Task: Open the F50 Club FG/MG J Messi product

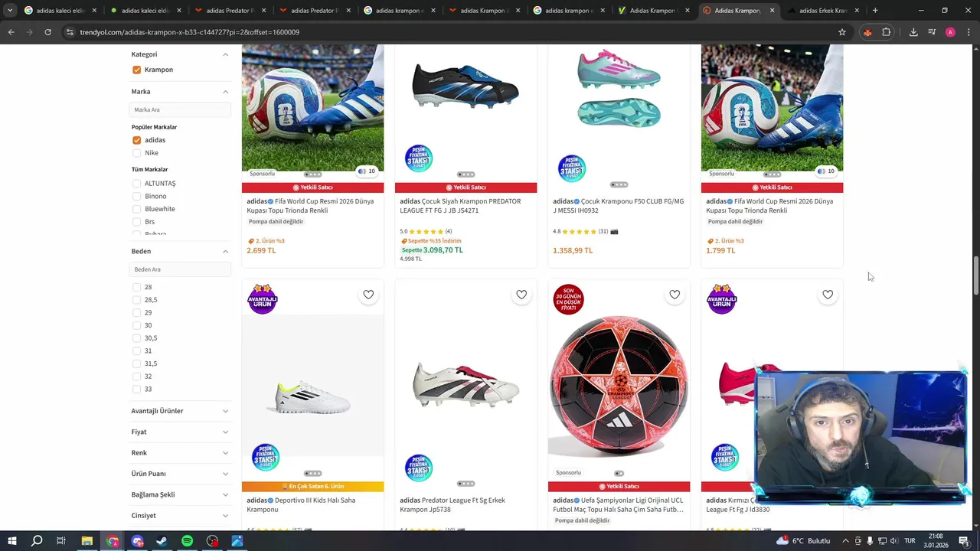Action: point(619,206)
